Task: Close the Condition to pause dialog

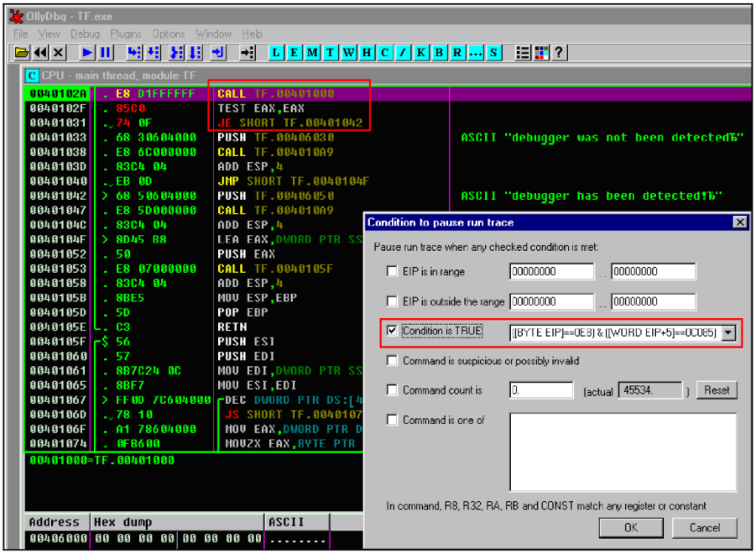Action: [x=740, y=222]
